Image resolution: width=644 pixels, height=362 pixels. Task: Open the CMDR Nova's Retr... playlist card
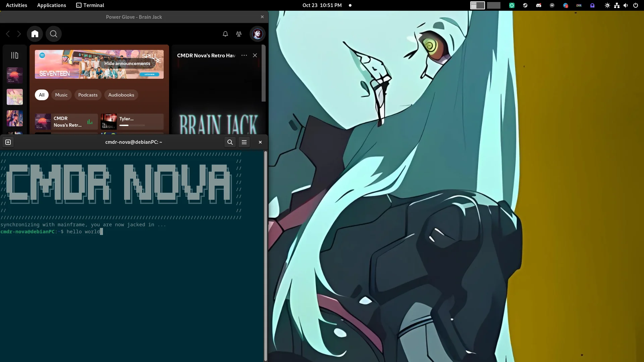66,122
